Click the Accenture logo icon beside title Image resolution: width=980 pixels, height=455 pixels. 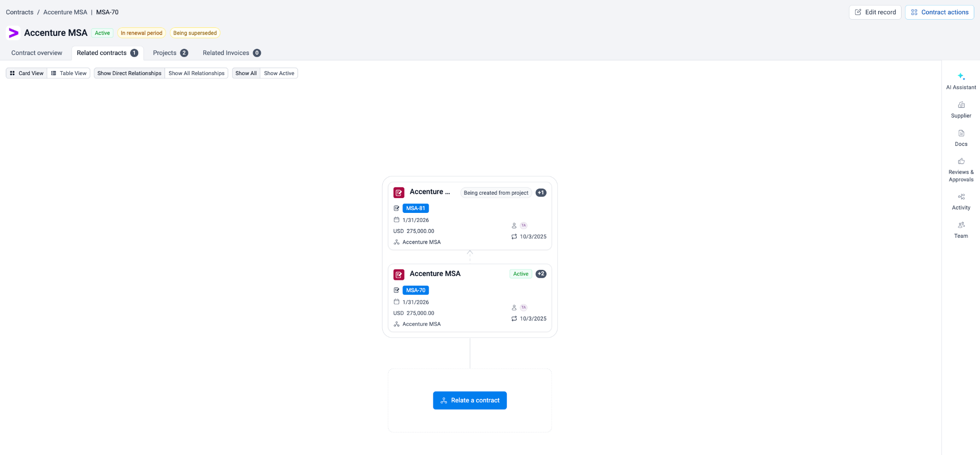pos(13,33)
